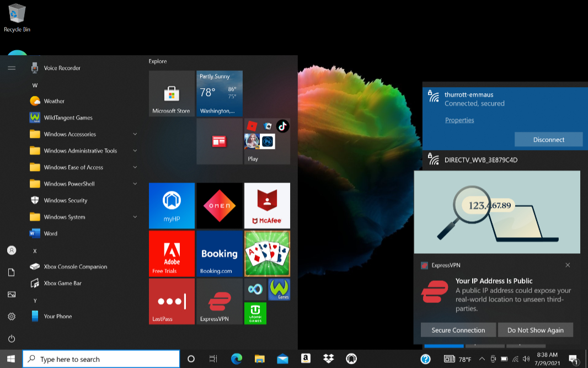Click the Disconnect Wi-Fi button

pos(548,140)
